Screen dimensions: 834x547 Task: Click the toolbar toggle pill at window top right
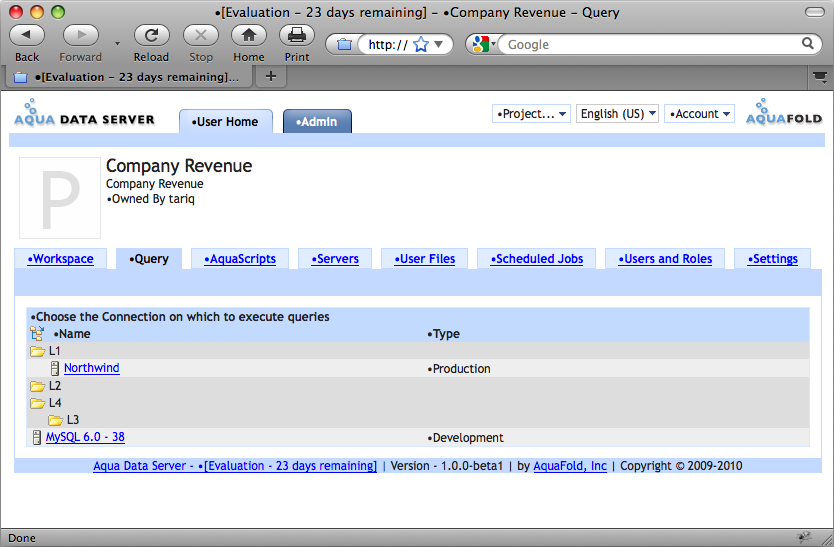tap(814, 12)
